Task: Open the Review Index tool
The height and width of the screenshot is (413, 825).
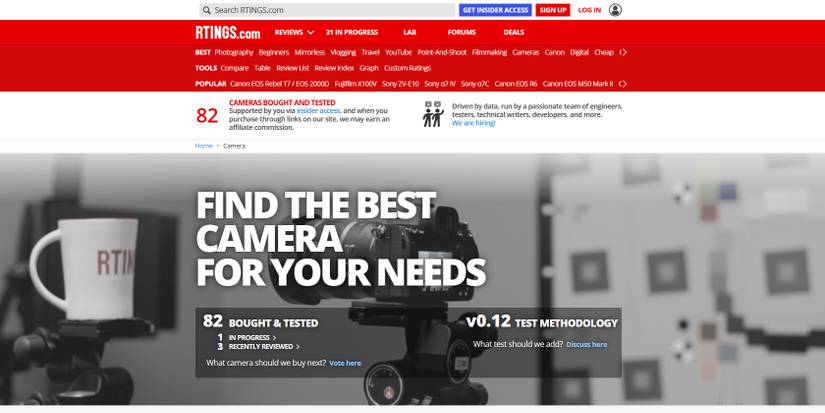Action: (x=334, y=68)
